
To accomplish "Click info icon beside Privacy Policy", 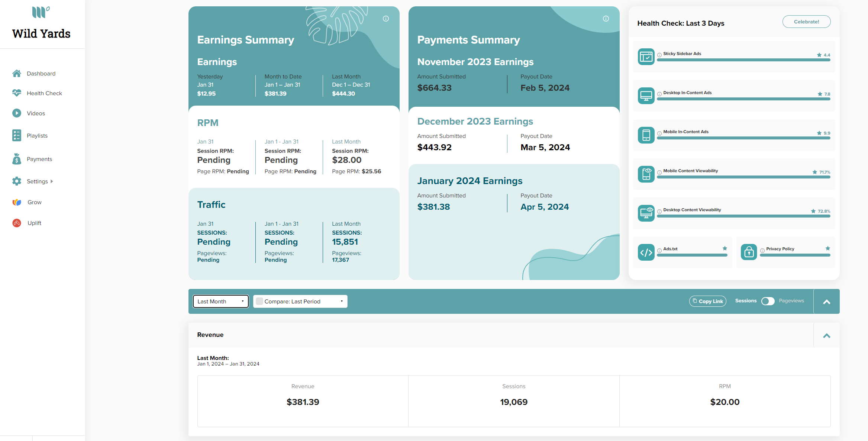I will click(762, 250).
